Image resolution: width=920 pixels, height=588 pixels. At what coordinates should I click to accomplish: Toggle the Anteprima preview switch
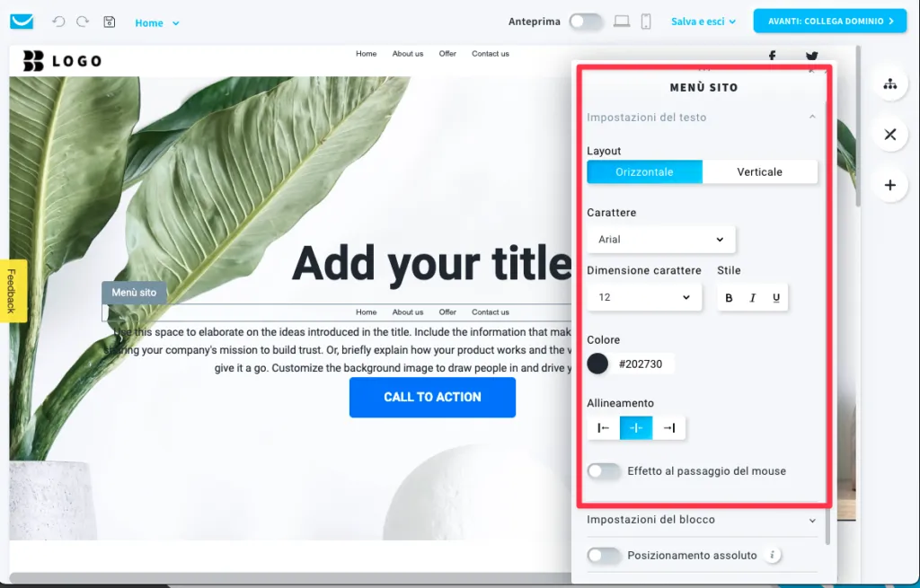[x=586, y=22]
